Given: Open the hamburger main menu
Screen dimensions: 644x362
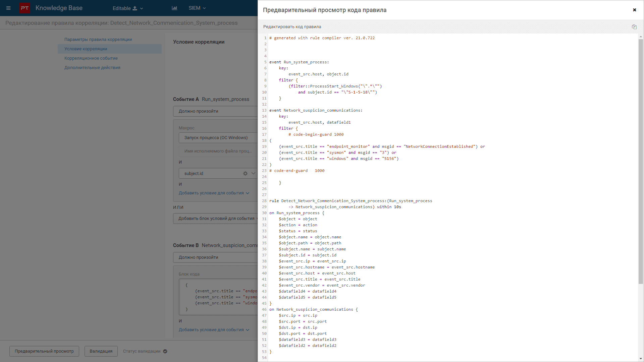Looking at the screenshot, I should coord(8,8).
